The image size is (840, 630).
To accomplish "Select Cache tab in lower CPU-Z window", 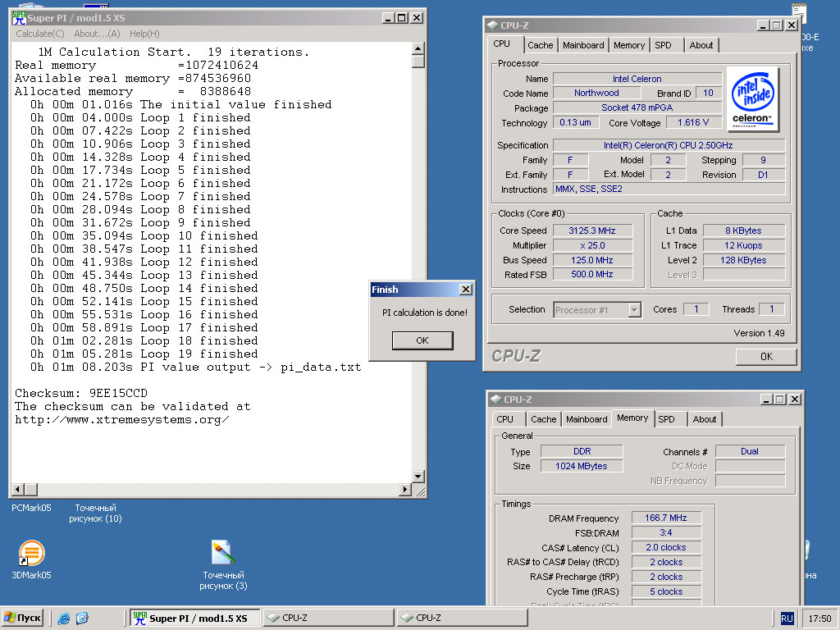I will pyautogui.click(x=544, y=419).
